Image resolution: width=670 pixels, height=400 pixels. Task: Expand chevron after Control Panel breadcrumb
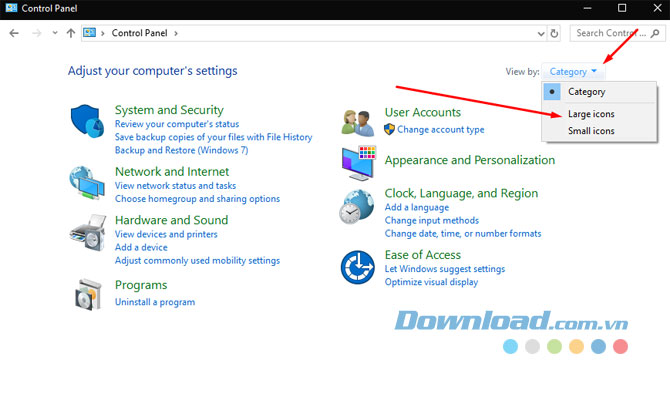click(x=176, y=33)
